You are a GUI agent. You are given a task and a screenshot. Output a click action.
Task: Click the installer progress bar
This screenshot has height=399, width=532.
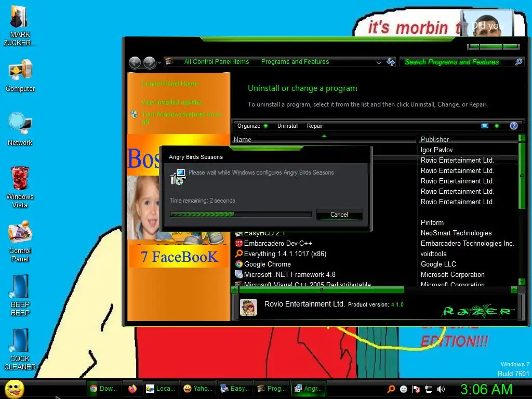[241, 215]
